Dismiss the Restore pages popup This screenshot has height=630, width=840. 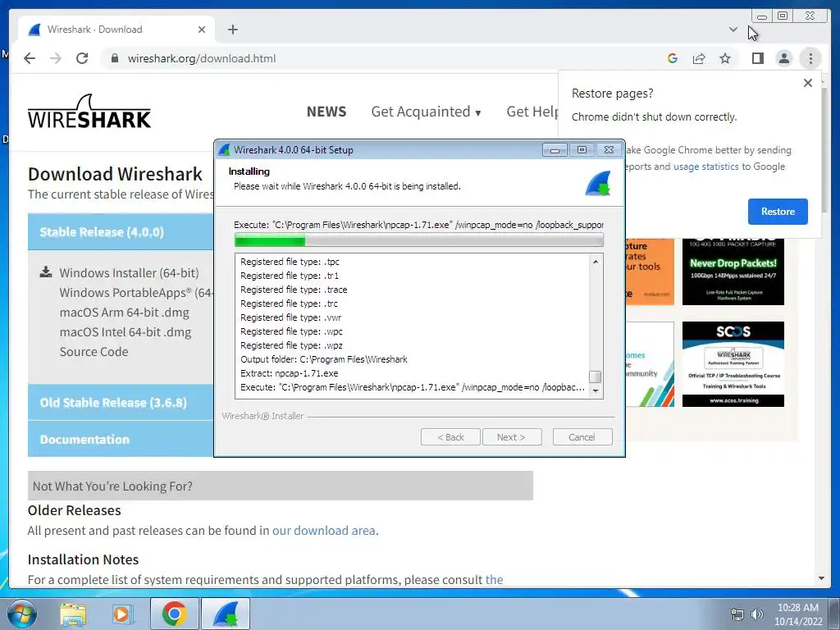coord(808,83)
